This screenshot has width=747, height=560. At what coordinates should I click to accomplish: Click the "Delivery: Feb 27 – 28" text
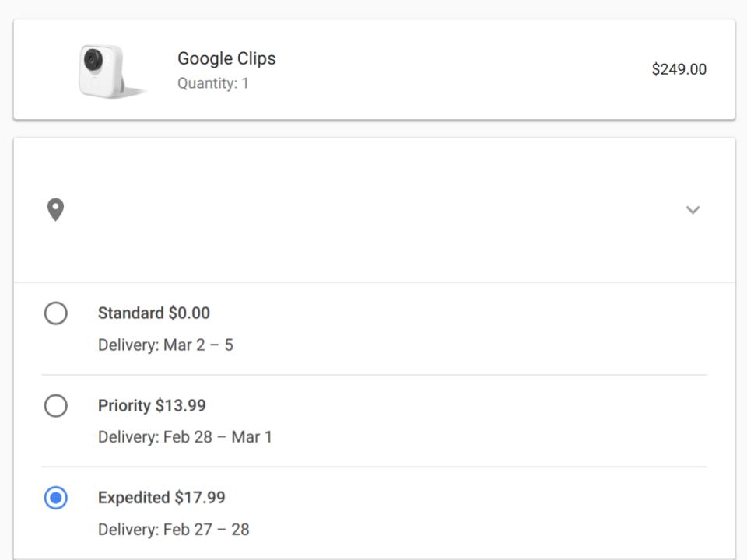174,530
